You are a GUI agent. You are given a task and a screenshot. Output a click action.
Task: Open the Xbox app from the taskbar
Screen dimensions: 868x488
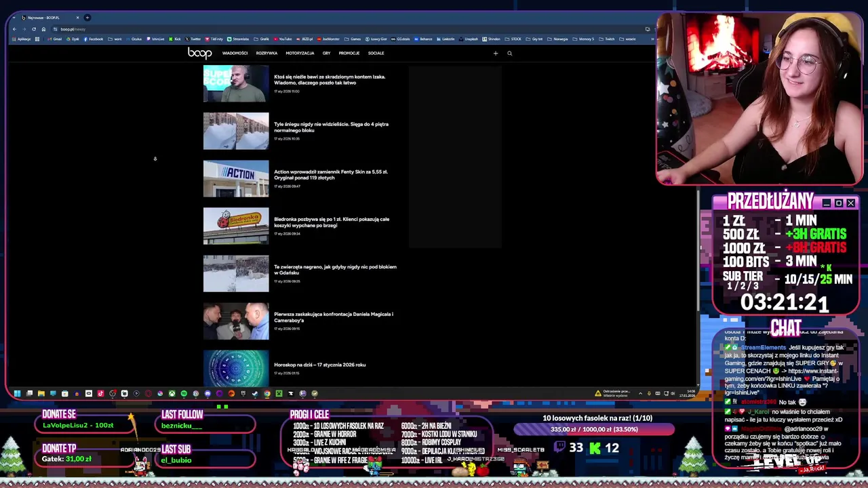pos(172,393)
